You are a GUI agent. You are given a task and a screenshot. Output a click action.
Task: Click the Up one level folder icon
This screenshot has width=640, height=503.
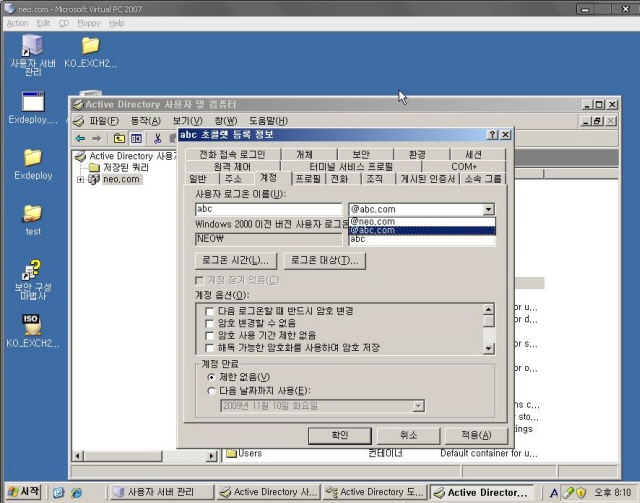119,139
